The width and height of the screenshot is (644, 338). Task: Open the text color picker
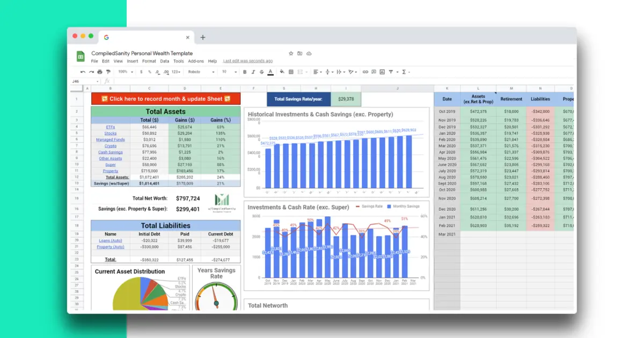270,72
